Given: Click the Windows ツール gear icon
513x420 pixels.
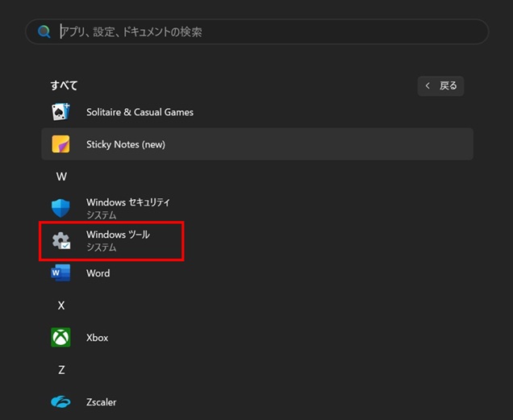Looking at the screenshot, I should (x=60, y=240).
